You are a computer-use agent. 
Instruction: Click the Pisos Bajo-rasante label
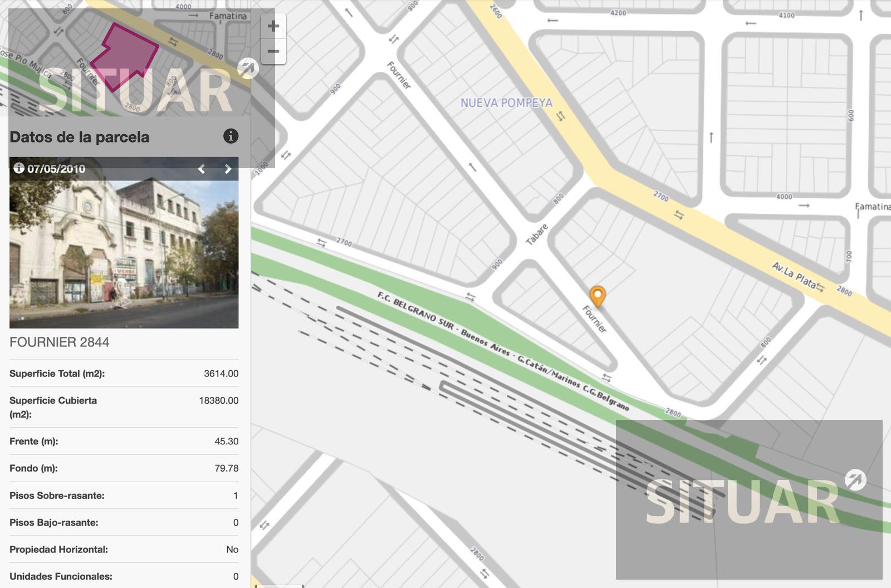54,523
